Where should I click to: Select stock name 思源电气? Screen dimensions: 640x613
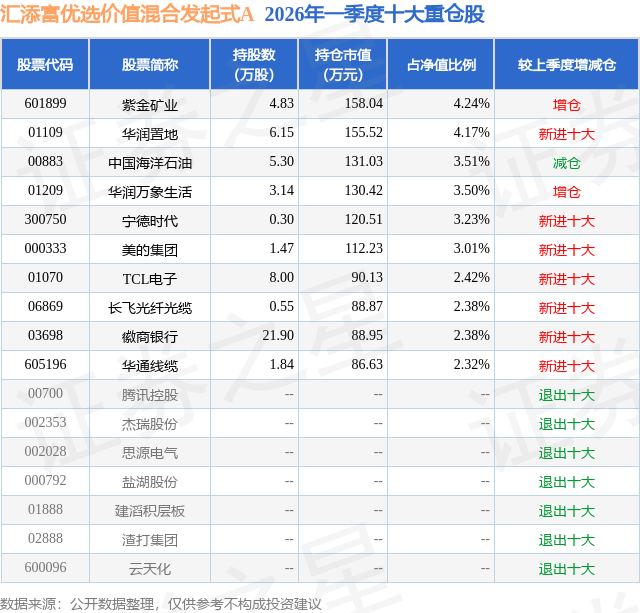[150, 453]
